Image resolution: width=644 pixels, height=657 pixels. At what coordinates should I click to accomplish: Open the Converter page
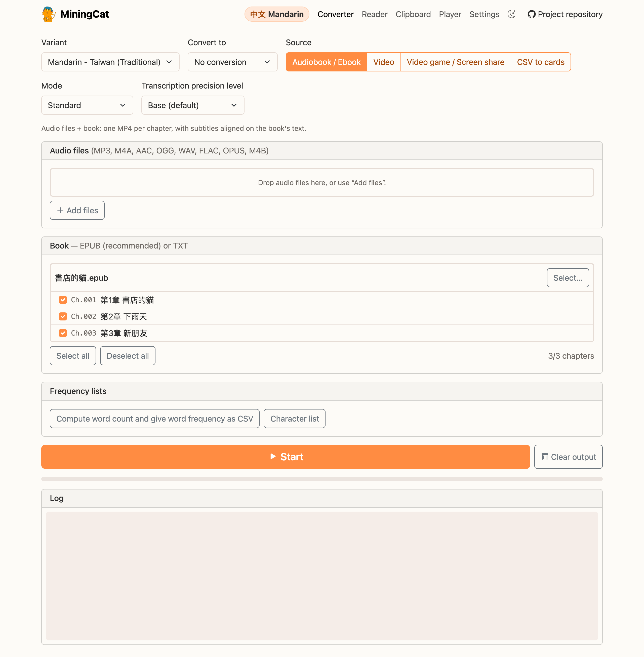(x=335, y=14)
